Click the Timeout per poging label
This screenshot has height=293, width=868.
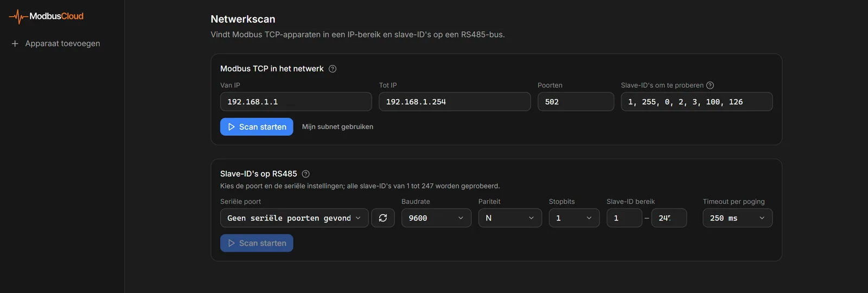coord(733,201)
